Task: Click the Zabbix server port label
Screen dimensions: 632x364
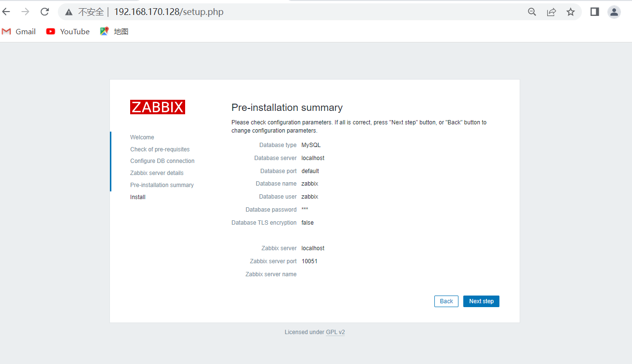Action: [273, 261]
